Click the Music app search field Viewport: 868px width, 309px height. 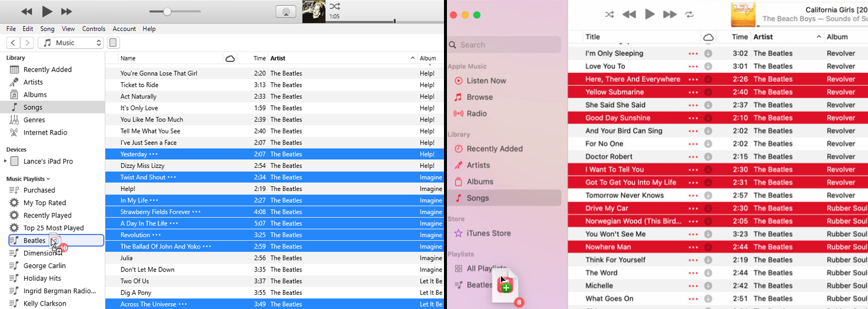point(504,45)
